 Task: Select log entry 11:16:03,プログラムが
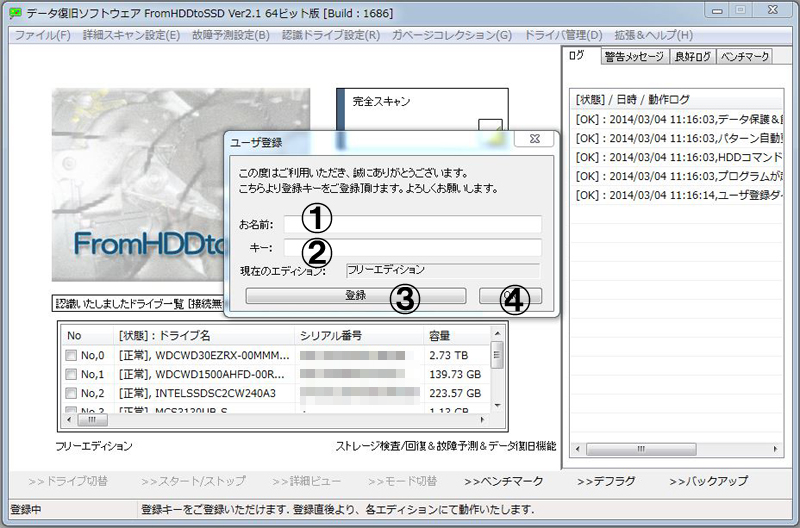[678, 176]
